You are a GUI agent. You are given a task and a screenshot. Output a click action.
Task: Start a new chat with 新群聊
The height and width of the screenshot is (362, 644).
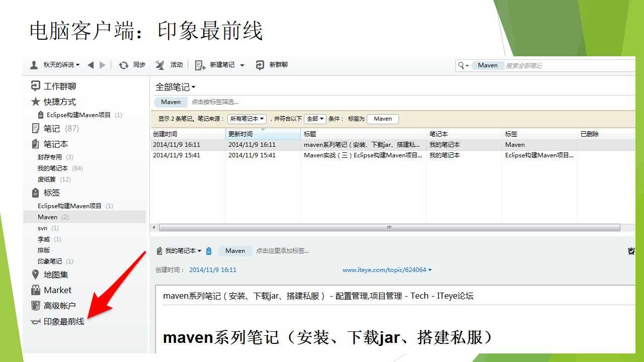click(272, 65)
